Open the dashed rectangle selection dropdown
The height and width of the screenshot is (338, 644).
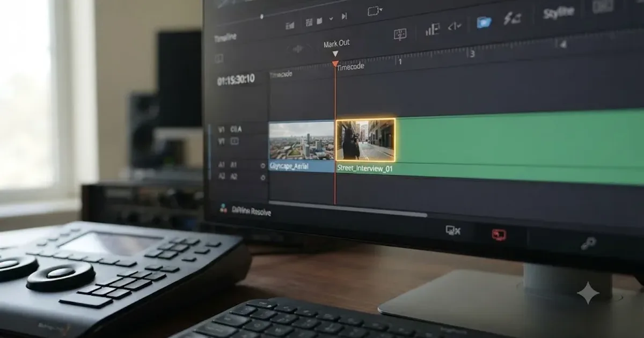(375, 11)
